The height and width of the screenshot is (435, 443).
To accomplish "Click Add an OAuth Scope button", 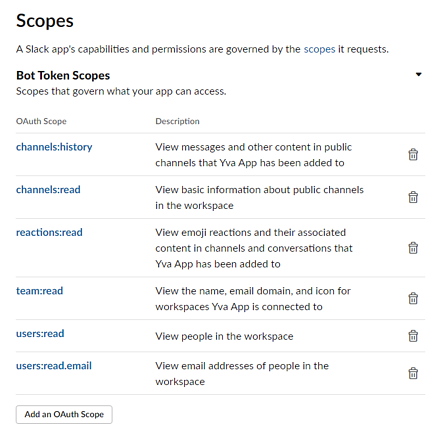I will [64, 414].
